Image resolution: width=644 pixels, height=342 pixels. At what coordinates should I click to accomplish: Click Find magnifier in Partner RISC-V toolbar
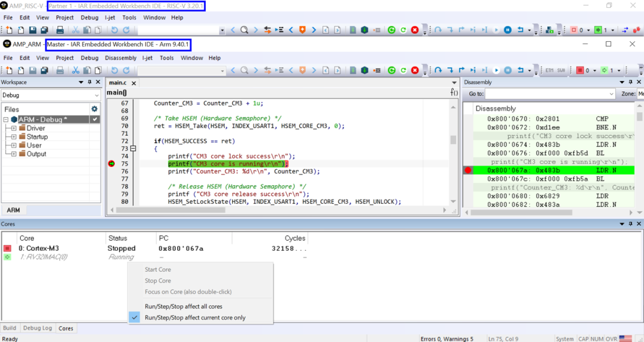point(244,30)
